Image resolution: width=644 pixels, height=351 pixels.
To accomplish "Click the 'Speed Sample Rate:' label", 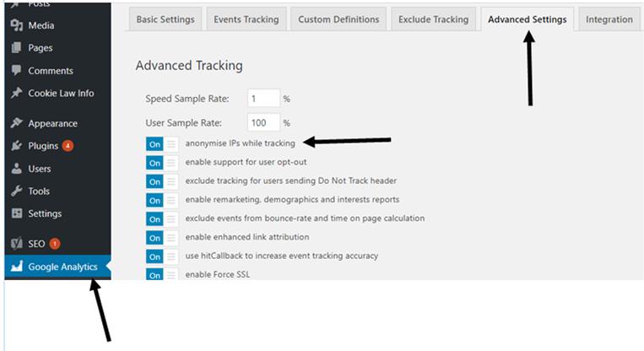I will 187,99.
